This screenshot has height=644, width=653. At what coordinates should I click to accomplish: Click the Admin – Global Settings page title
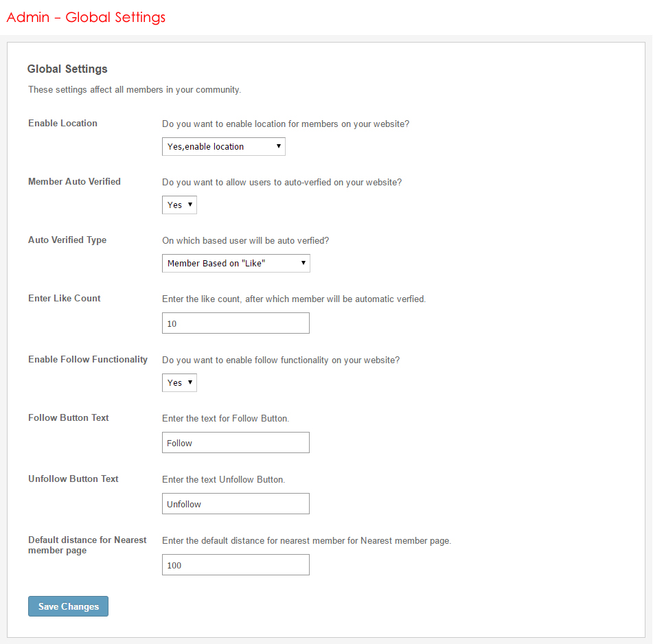click(x=86, y=17)
